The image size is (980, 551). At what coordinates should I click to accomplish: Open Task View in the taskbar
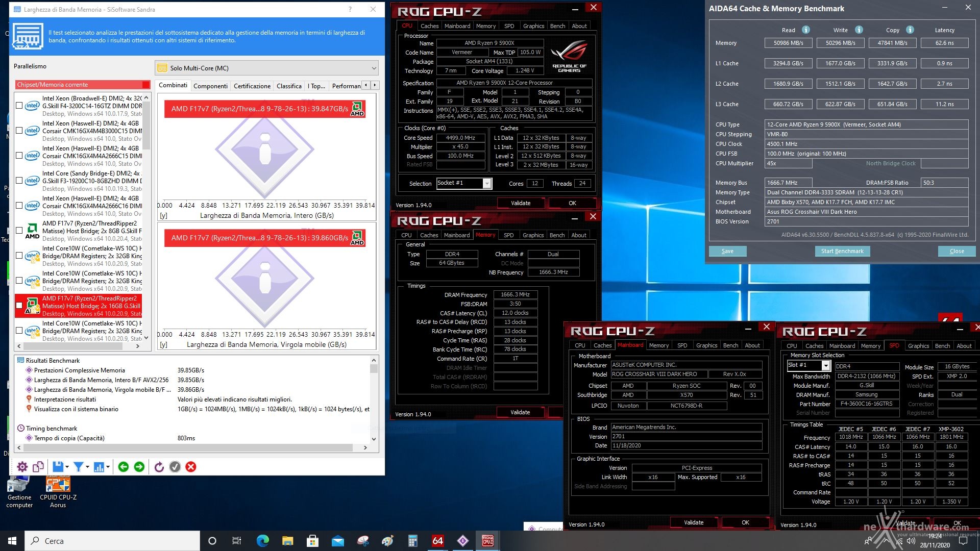point(237,541)
